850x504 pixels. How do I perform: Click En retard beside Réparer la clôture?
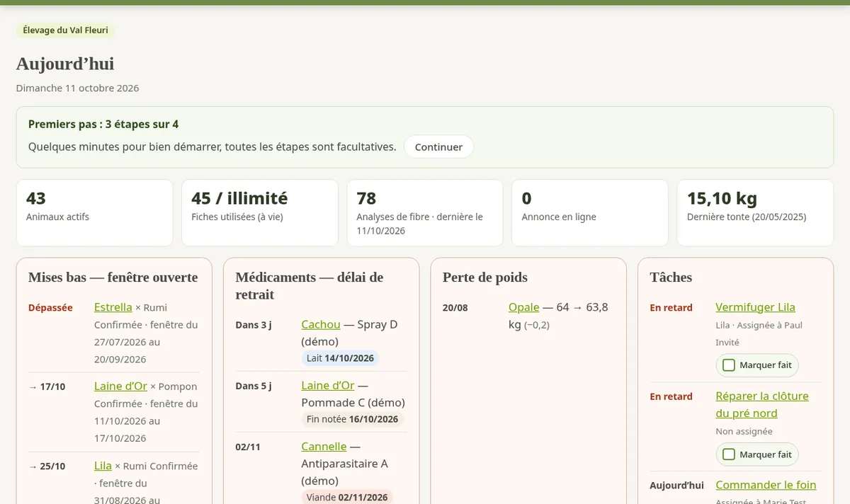tap(671, 396)
